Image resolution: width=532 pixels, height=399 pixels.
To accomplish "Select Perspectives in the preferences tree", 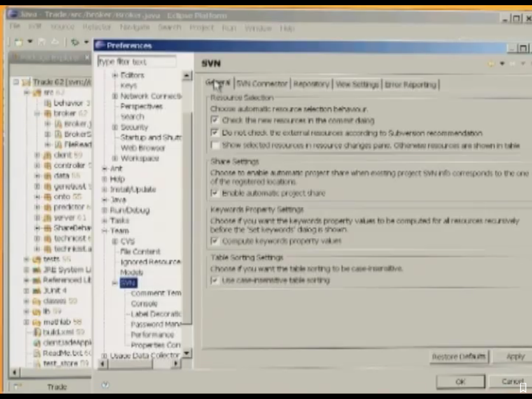I will pos(141,106).
